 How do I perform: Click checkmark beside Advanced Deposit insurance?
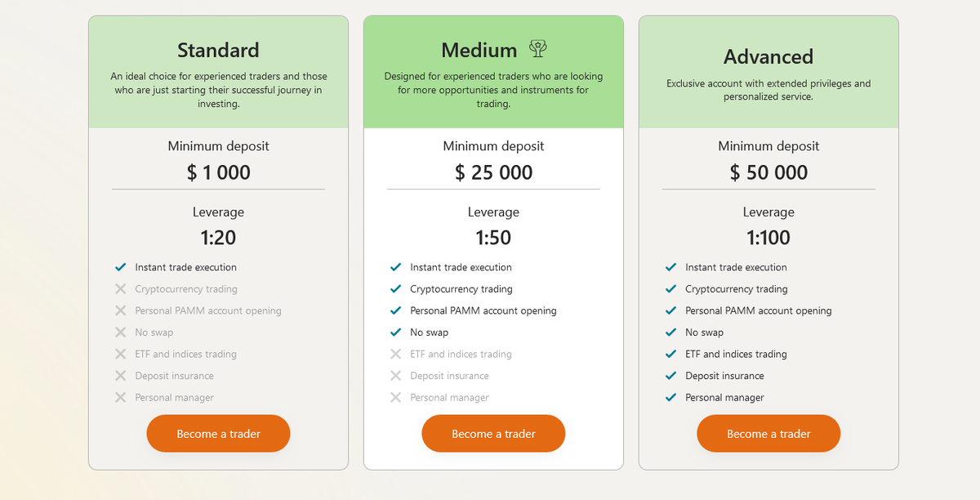coord(671,376)
